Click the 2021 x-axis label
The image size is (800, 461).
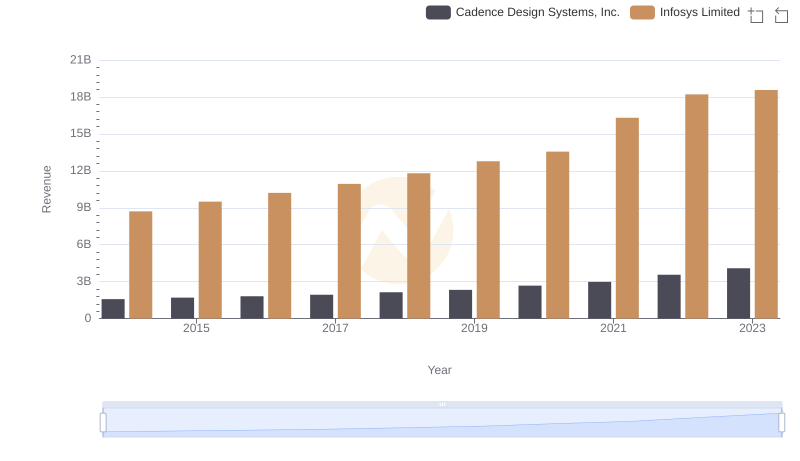tap(613, 328)
